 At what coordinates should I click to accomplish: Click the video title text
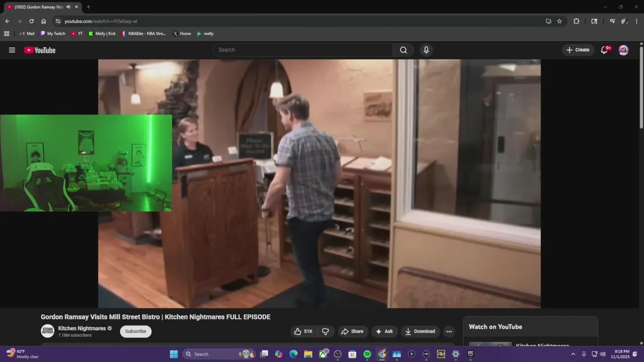point(155,317)
